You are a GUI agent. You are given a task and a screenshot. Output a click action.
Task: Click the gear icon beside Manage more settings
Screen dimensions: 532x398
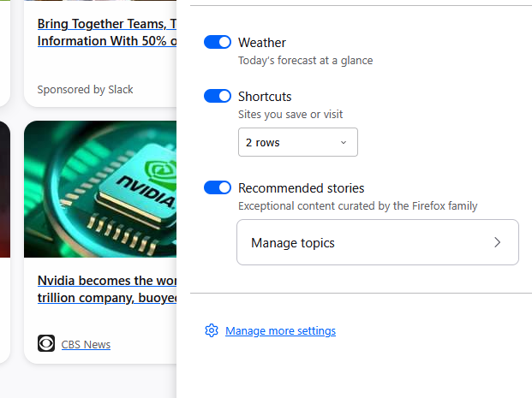212,330
